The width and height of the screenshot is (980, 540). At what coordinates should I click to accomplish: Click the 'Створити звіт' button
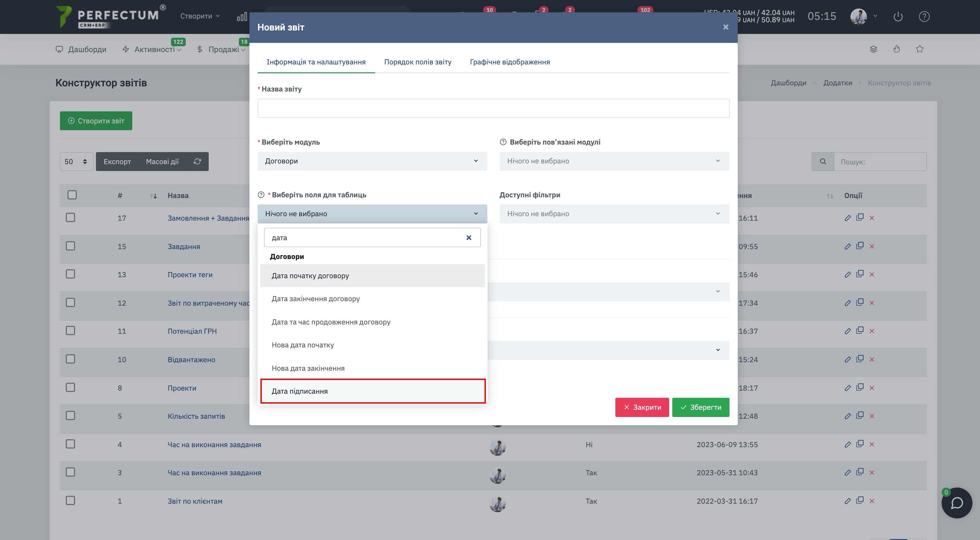coord(96,121)
